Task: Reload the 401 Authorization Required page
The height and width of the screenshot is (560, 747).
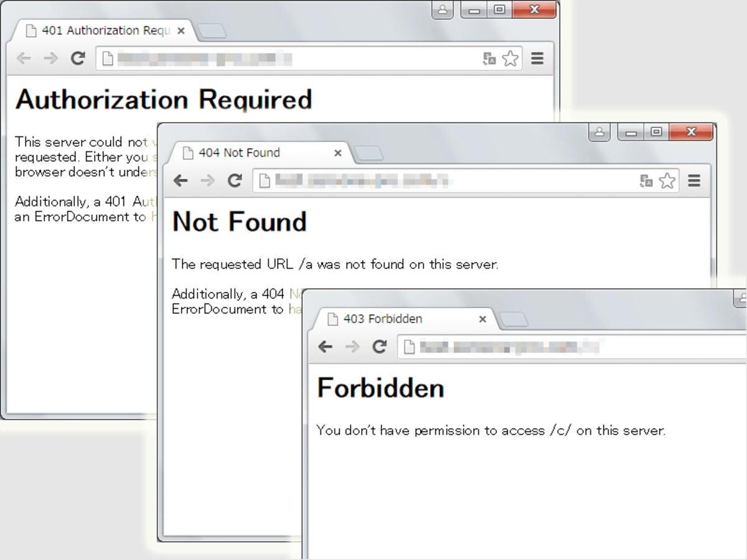Action: (x=78, y=58)
